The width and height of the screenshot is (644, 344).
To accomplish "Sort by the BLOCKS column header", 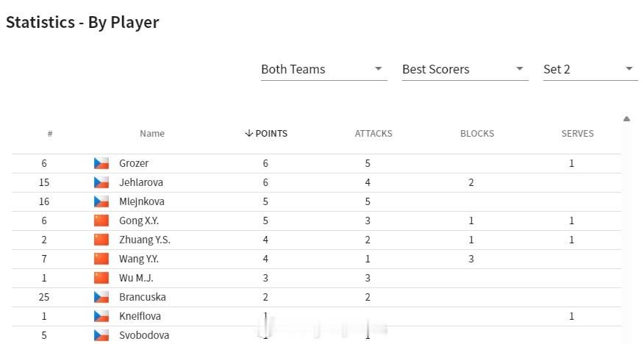I will click(x=477, y=134).
